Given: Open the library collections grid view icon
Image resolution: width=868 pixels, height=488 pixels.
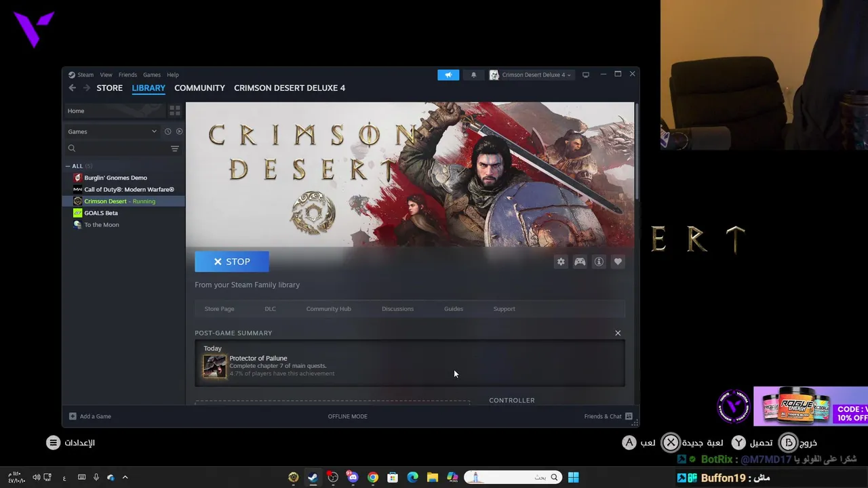Looking at the screenshot, I should click(x=175, y=110).
